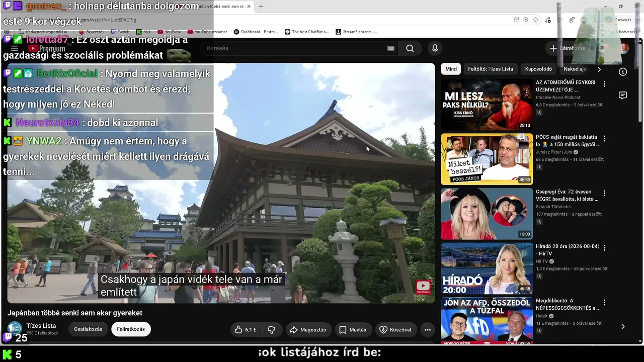Select the 'Feltöltő: Tízes Lista' filter chip

[491, 69]
